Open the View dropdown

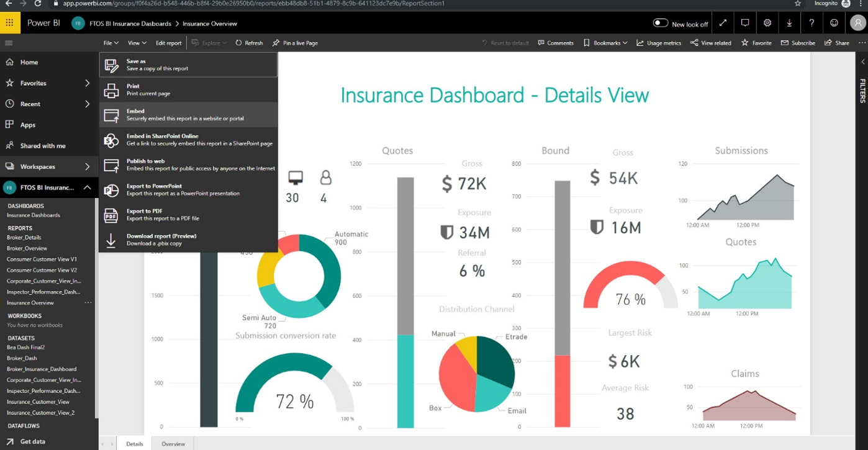point(136,43)
